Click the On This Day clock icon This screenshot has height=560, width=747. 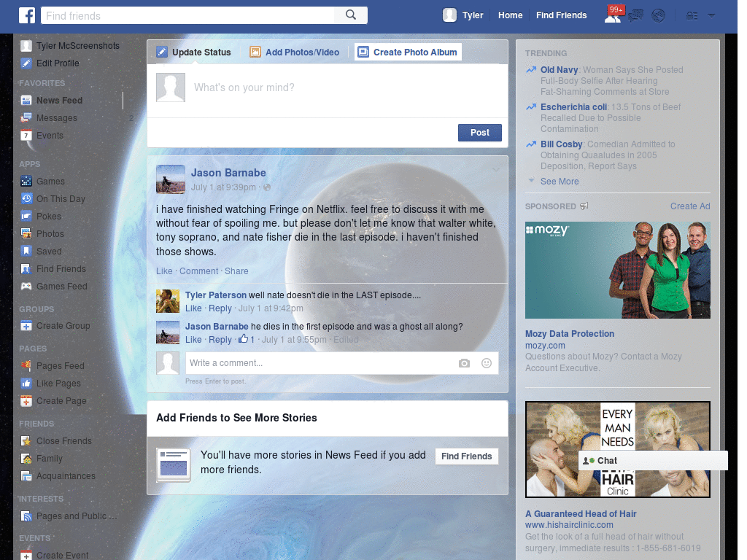coord(26,198)
